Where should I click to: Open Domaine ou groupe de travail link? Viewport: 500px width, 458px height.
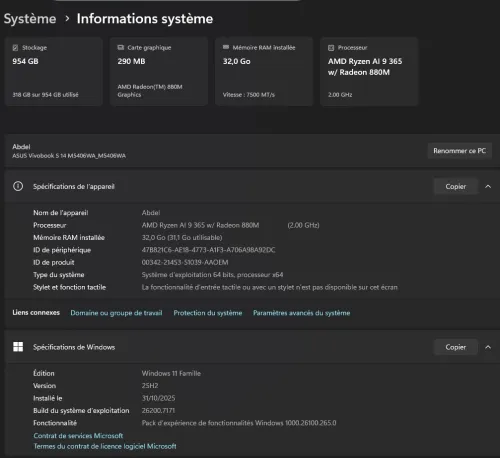pos(116,313)
